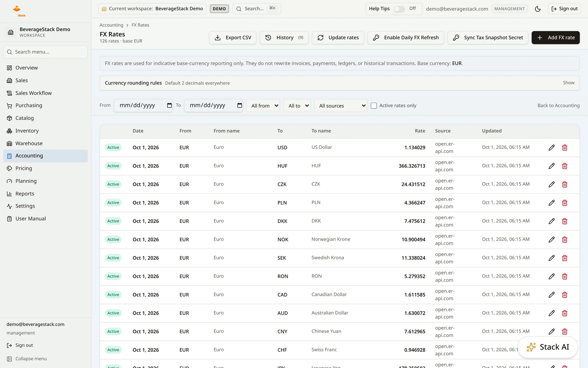Edit the CZK rate row
This screenshot has height=368, width=588.
point(552,184)
